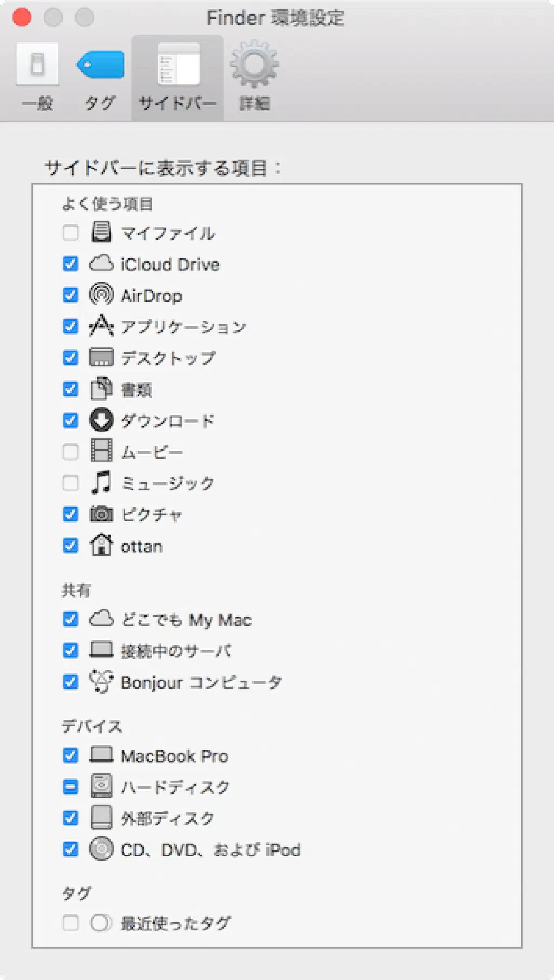The height and width of the screenshot is (980, 554).
Task: Open the 一般 (General) preferences tab
Action: click(37, 77)
